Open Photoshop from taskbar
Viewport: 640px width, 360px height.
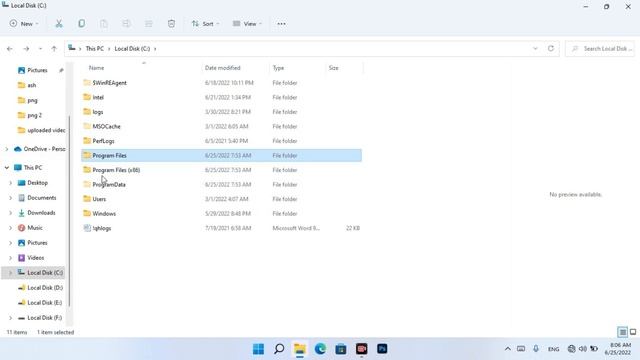(382, 349)
